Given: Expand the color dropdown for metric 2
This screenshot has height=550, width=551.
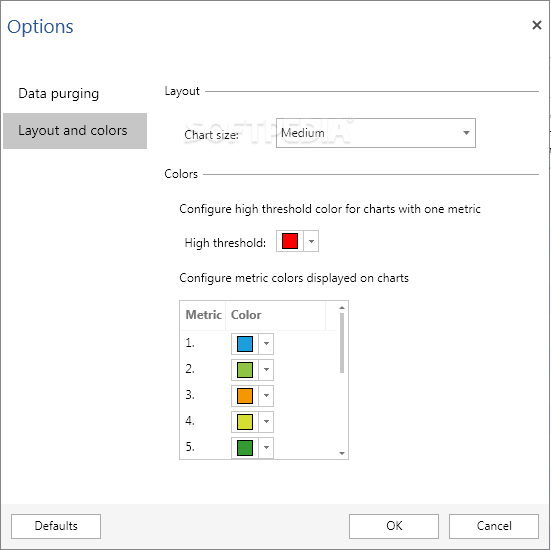Looking at the screenshot, I should 266,370.
